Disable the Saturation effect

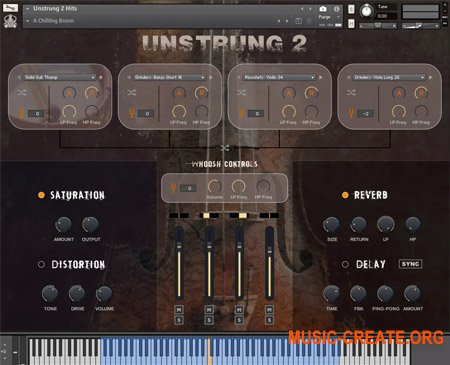(41, 195)
